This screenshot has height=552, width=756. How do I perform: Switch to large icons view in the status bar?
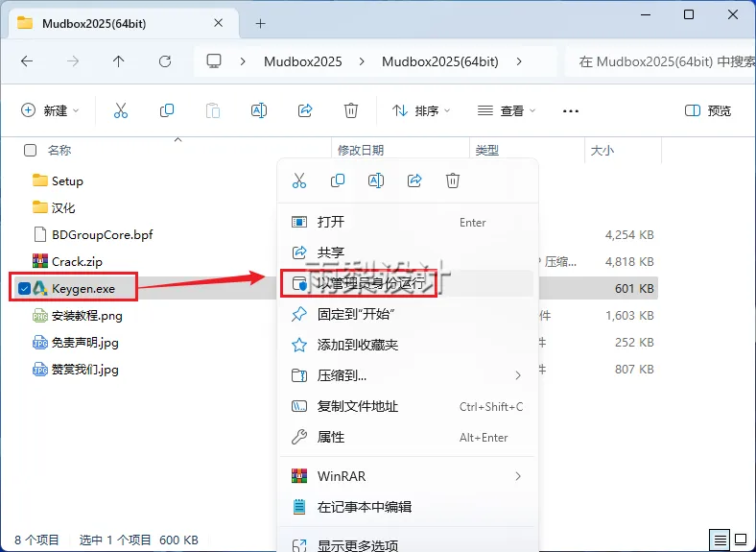click(741, 540)
